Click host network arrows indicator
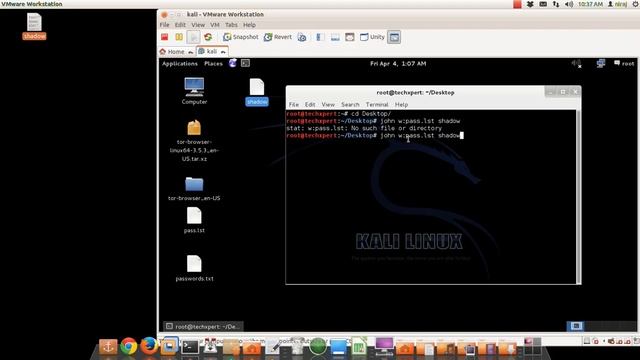Viewport: 640px width, 360px height. 556,4
